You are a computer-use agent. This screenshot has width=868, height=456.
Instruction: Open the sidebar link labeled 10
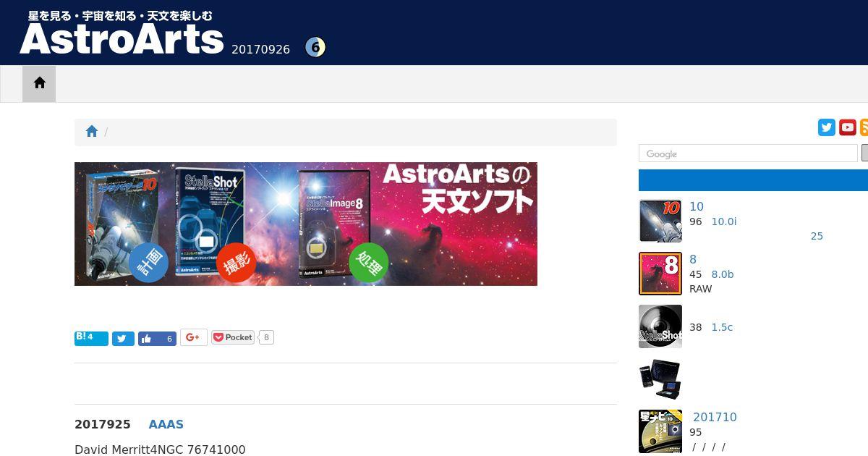[x=697, y=207]
